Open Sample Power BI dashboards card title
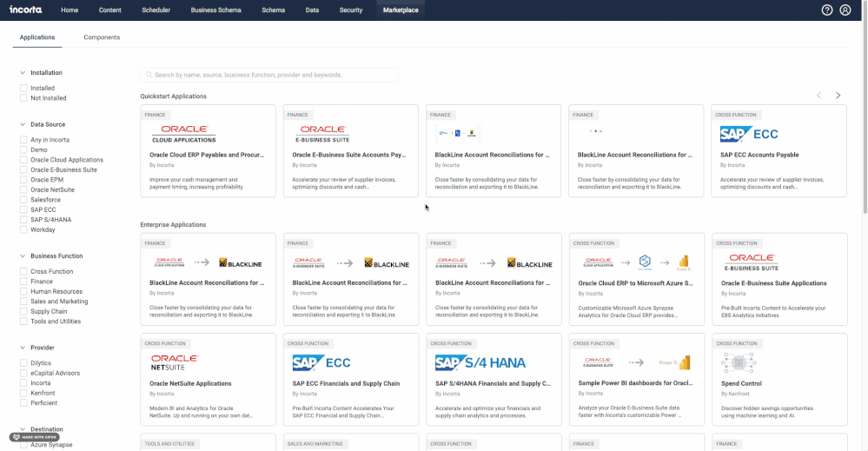The width and height of the screenshot is (868, 451). [x=635, y=383]
